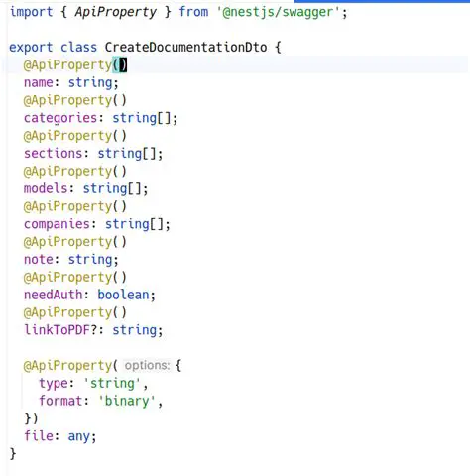Image resolution: width=470 pixels, height=476 pixels.
Task: Place the cursor on the 'export' keyword
Action: [31, 48]
